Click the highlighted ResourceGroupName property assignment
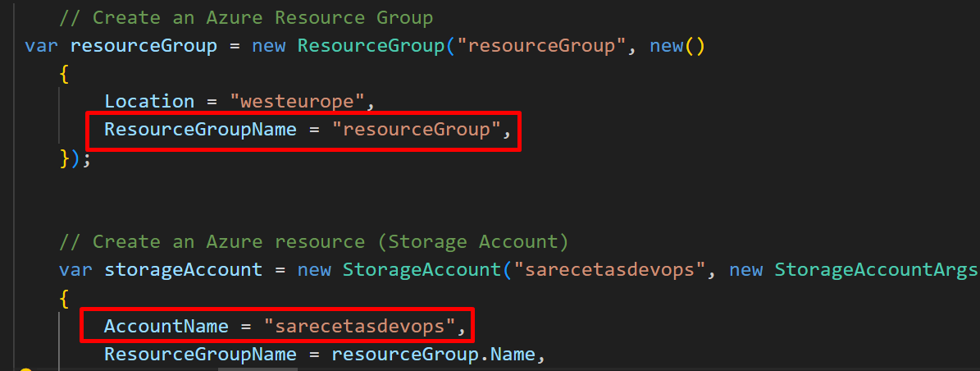This screenshot has height=371, width=980. tap(303, 131)
